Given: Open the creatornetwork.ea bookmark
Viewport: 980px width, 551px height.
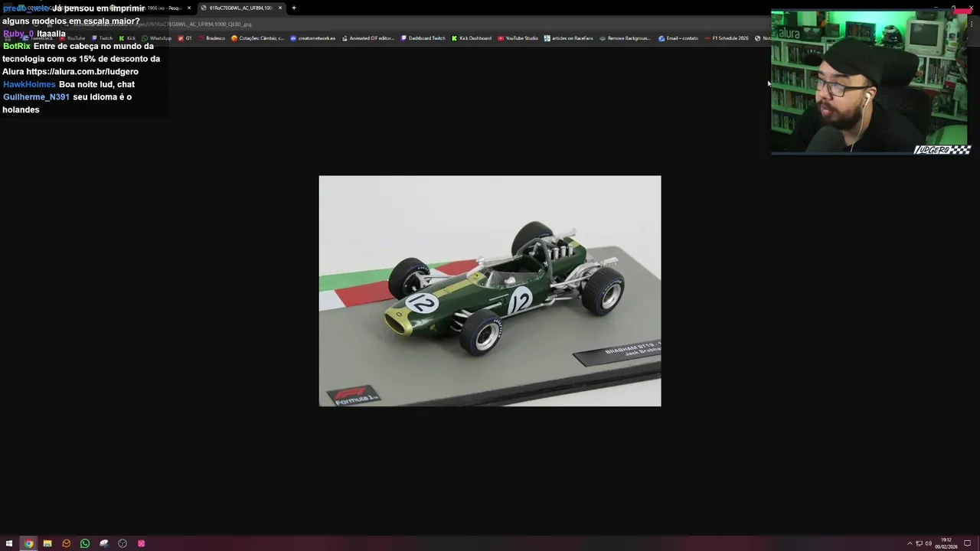Looking at the screenshot, I should pos(313,38).
